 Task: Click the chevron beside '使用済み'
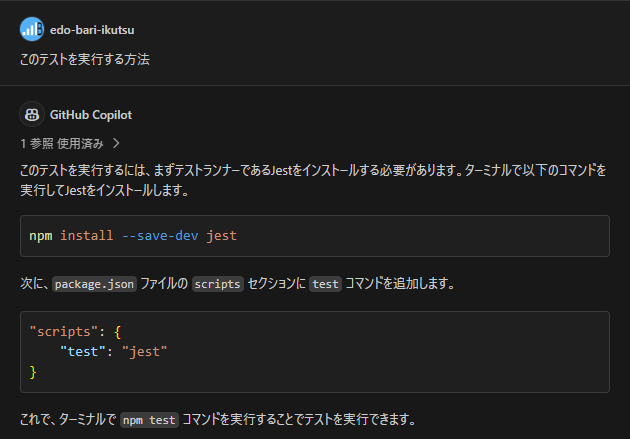coord(116,143)
